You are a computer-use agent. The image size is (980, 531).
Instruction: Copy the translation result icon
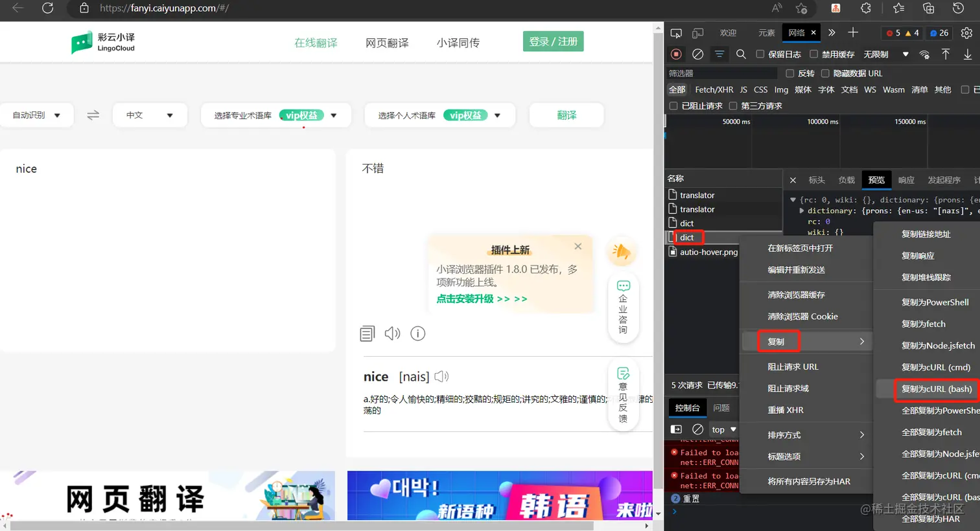coord(367,333)
